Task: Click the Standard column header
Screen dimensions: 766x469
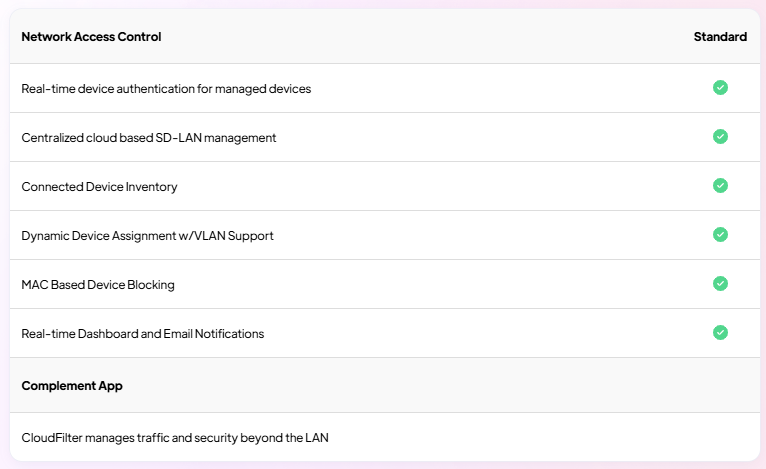Action: click(720, 37)
